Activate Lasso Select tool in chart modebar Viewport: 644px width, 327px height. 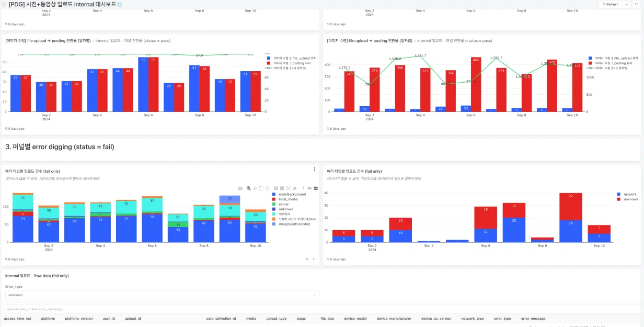tap(268, 188)
